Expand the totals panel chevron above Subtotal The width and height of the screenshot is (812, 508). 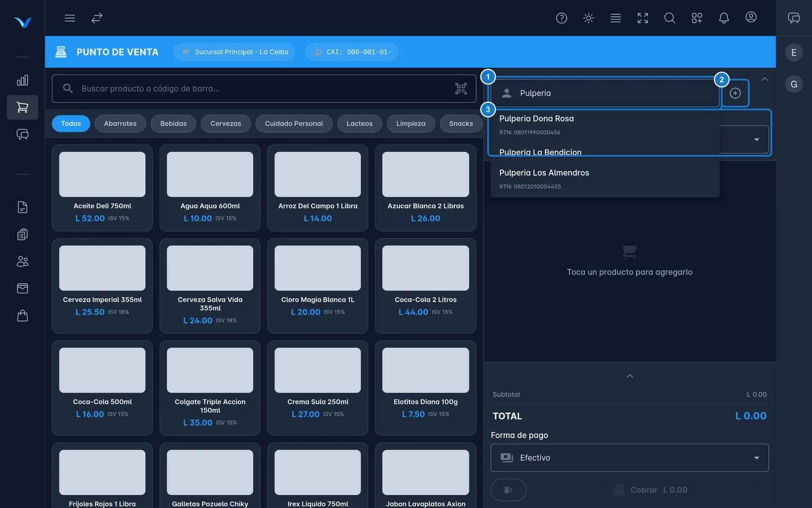(630, 376)
